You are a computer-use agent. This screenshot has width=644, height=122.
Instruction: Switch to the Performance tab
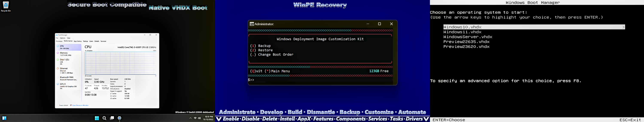(x=68, y=41)
